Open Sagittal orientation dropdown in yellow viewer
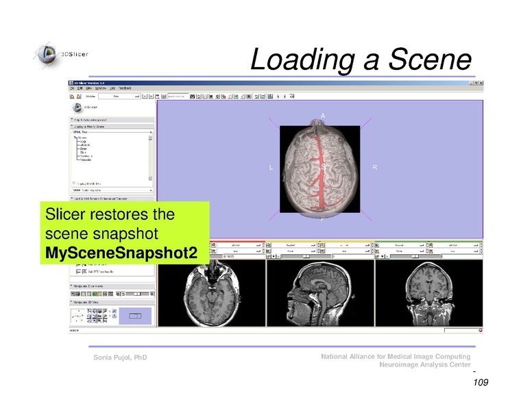The image size is (532, 411). point(294,245)
